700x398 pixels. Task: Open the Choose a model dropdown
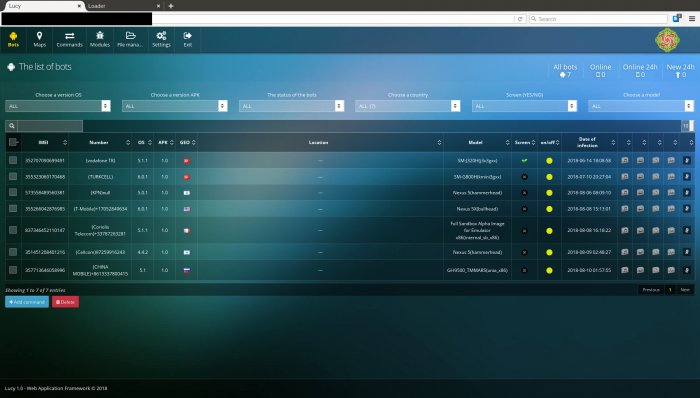click(641, 106)
